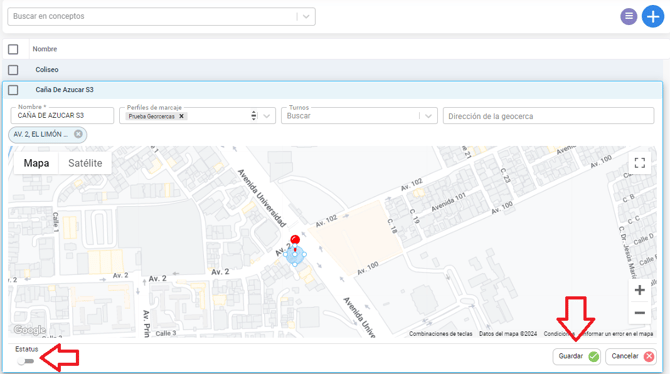Click the Cancelar button

(x=631, y=356)
